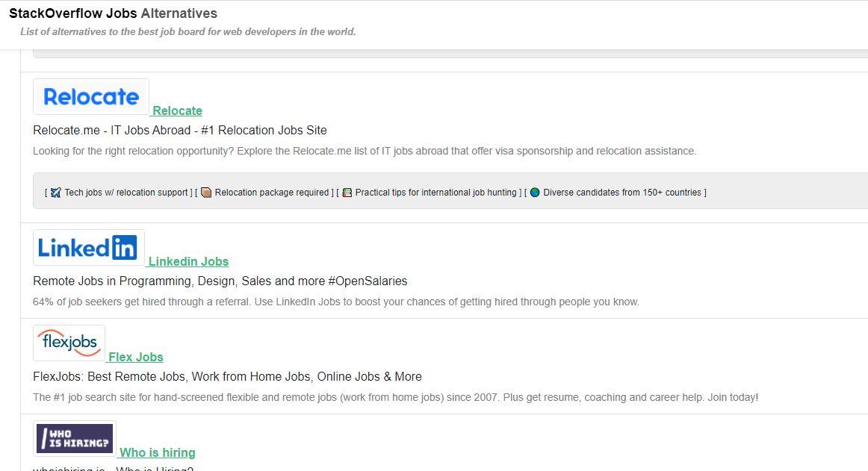Click 'Relocation package required' tag
This screenshot has height=471, width=868.
(x=272, y=193)
